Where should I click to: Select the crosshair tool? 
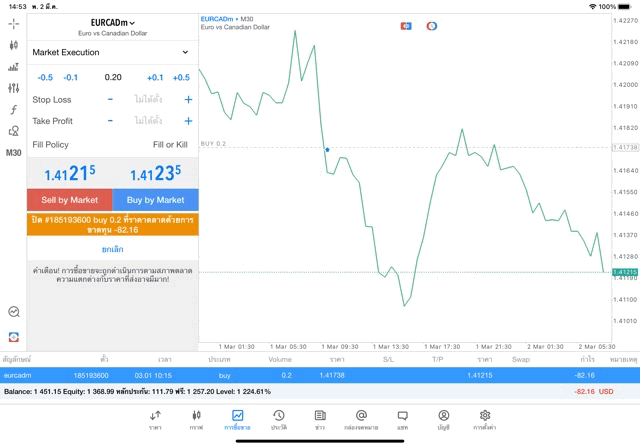tap(13, 24)
